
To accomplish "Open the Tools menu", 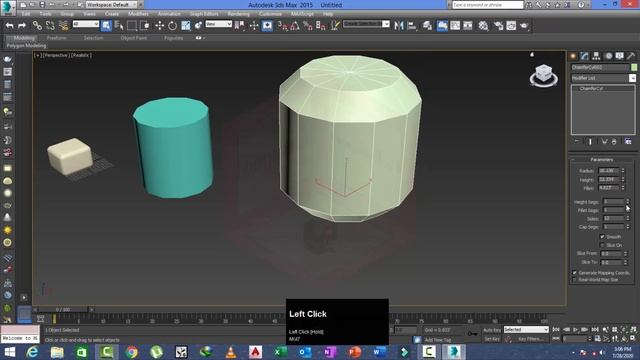I will (46, 14).
